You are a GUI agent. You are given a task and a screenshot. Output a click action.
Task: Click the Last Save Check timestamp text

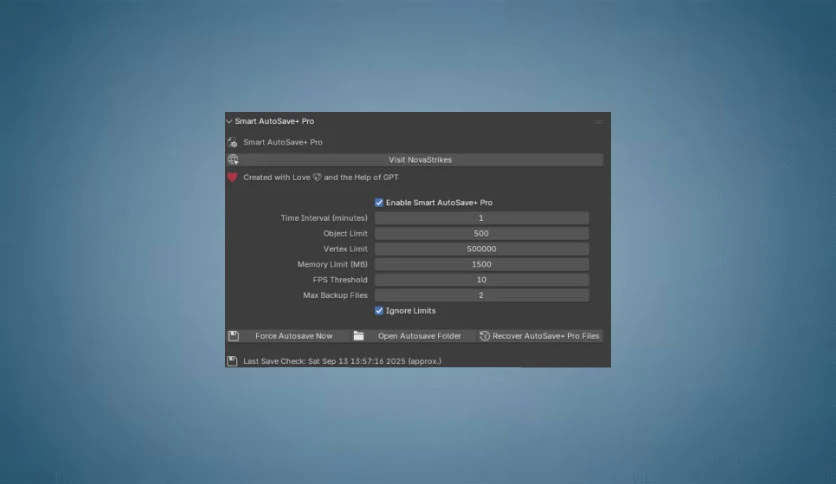pyautogui.click(x=342, y=361)
